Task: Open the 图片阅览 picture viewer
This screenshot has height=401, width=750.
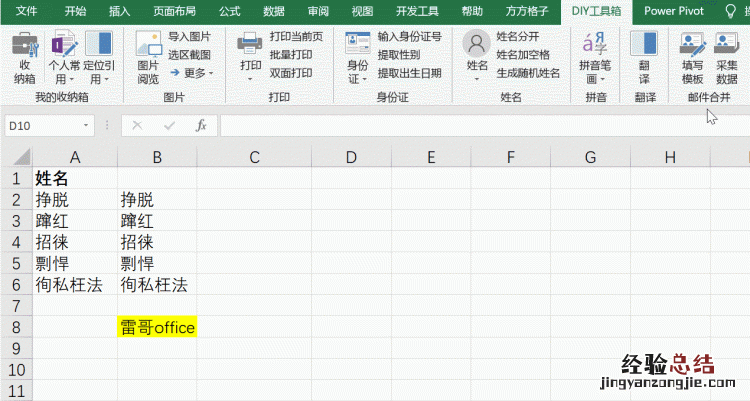Action: pyautogui.click(x=148, y=57)
